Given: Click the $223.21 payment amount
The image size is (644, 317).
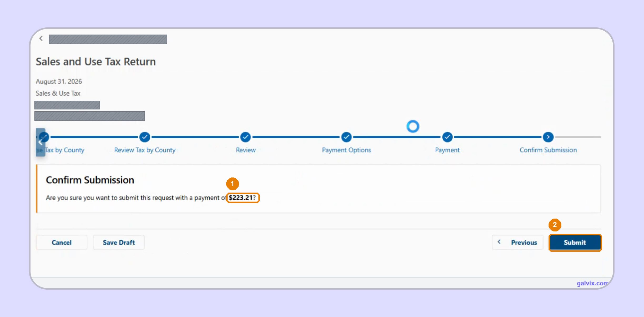Looking at the screenshot, I should point(241,198).
